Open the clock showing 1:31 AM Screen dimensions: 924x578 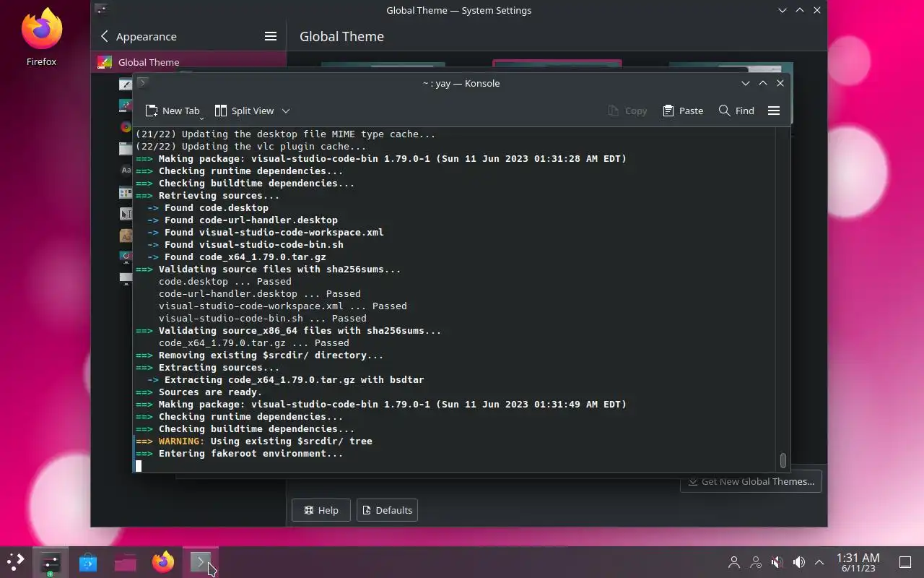[858, 562]
